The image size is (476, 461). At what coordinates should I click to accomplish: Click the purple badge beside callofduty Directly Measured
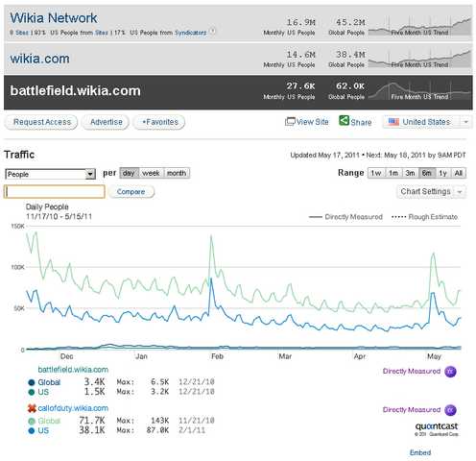click(x=450, y=410)
